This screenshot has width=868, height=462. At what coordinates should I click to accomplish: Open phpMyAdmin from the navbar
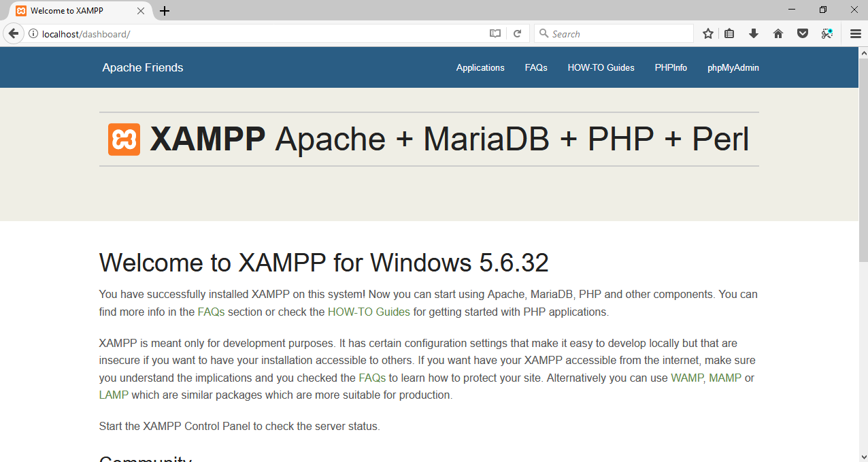pos(733,67)
